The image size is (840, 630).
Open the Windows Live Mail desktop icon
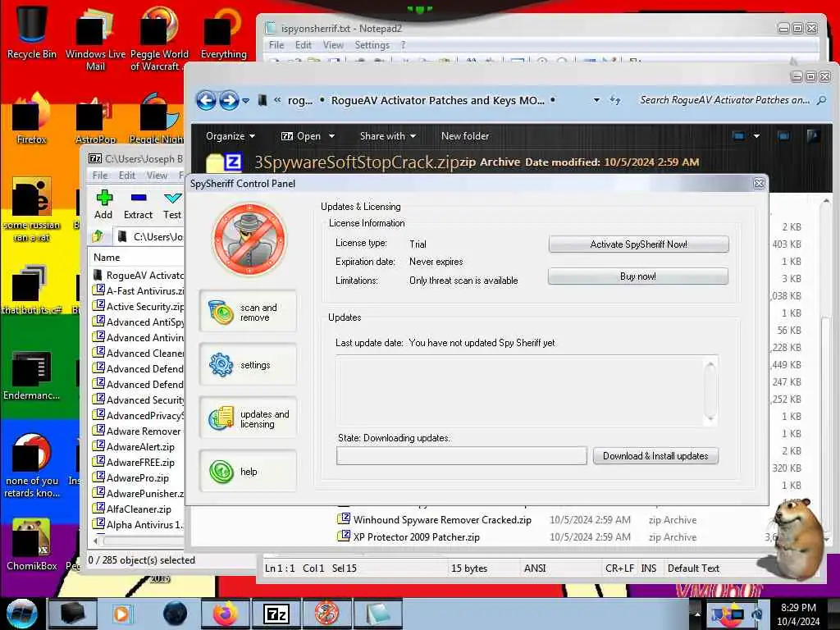[95, 38]
